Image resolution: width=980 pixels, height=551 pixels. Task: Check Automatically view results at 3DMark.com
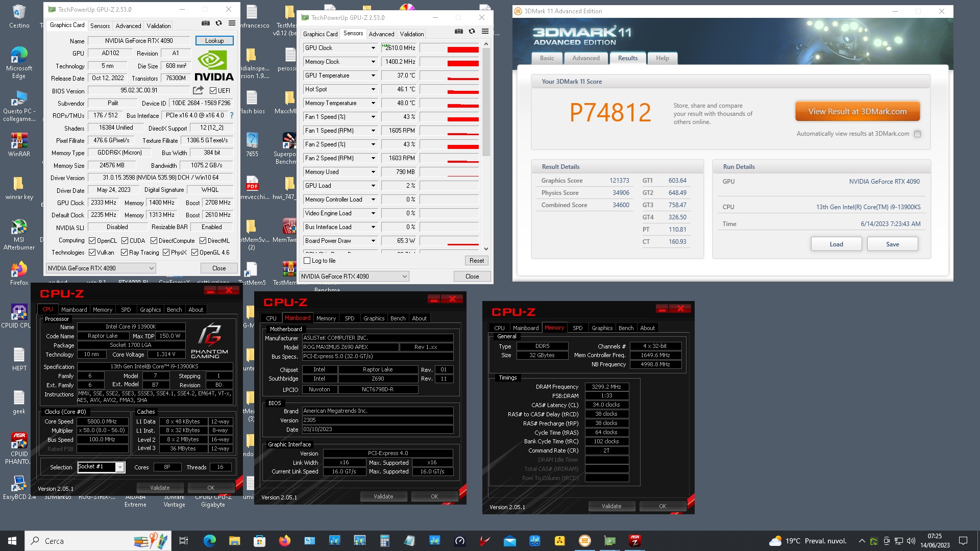tap(917, 134)
